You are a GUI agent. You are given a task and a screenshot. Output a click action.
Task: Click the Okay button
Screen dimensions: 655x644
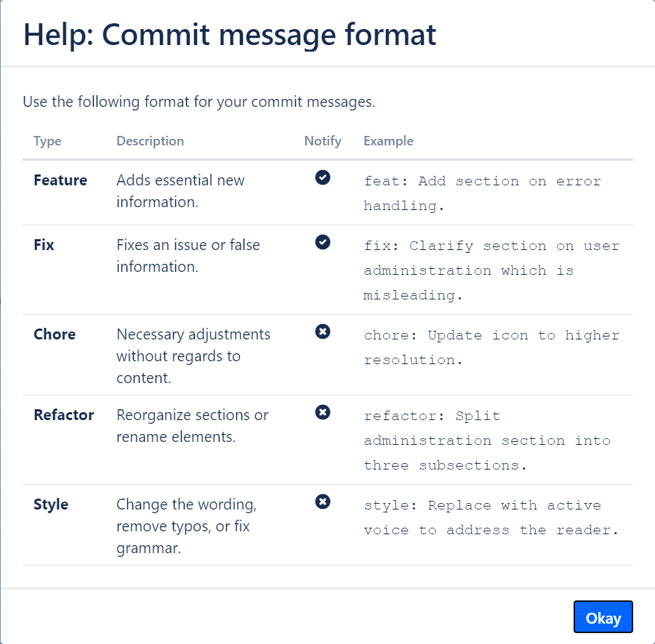pos(603,616)
